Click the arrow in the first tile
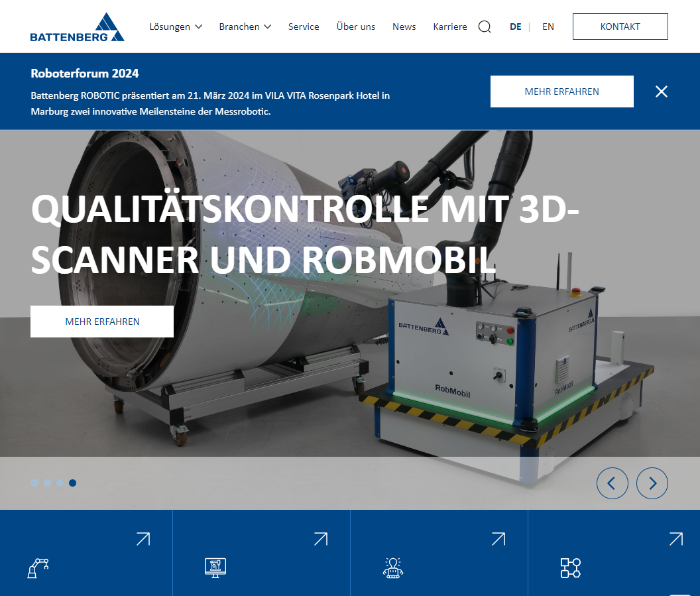The width and height of the screenshot is (700, 596). [x=143, y=539]
